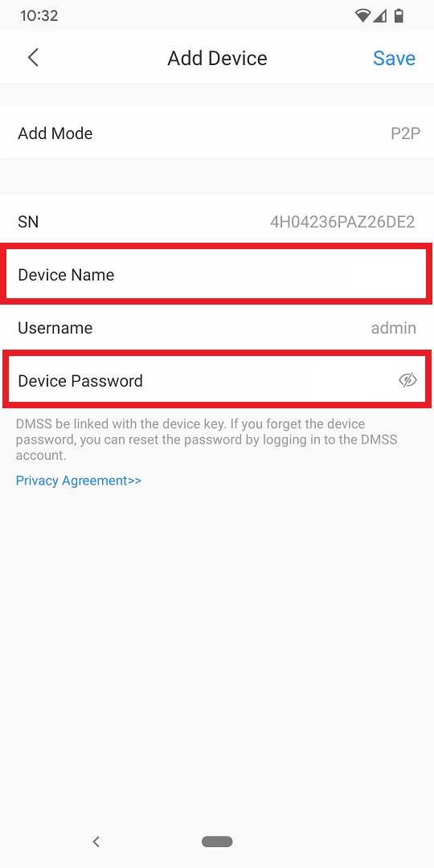
Task: Open the Add Mode P2P selector
Action: click(x=217, y=133)
